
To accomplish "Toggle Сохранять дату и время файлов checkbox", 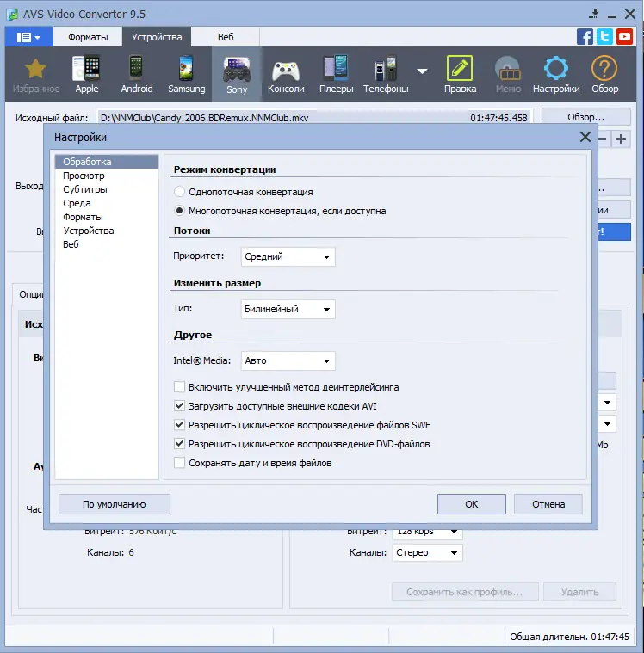I will pos(179,463).
